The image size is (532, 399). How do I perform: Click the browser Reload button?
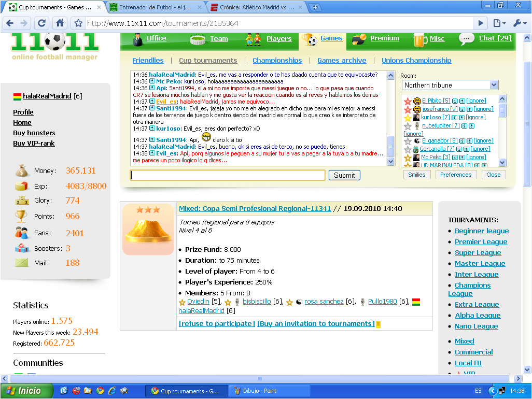[x=43, y=23]
